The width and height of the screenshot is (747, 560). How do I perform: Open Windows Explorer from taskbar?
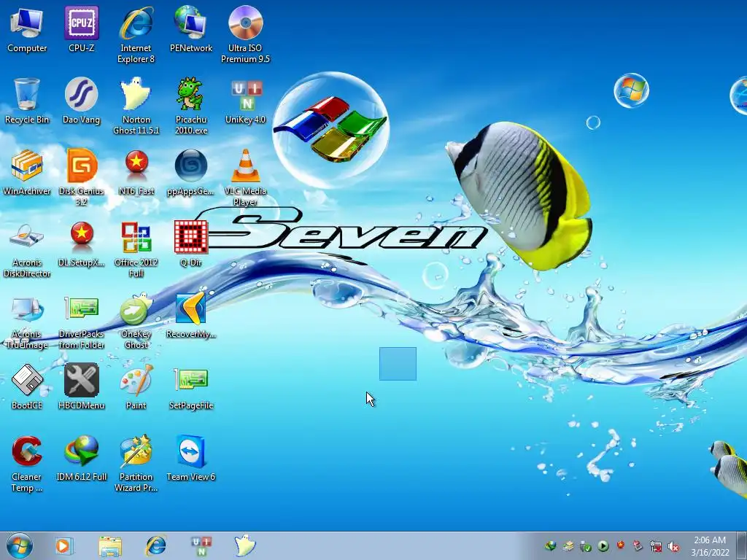110,545
